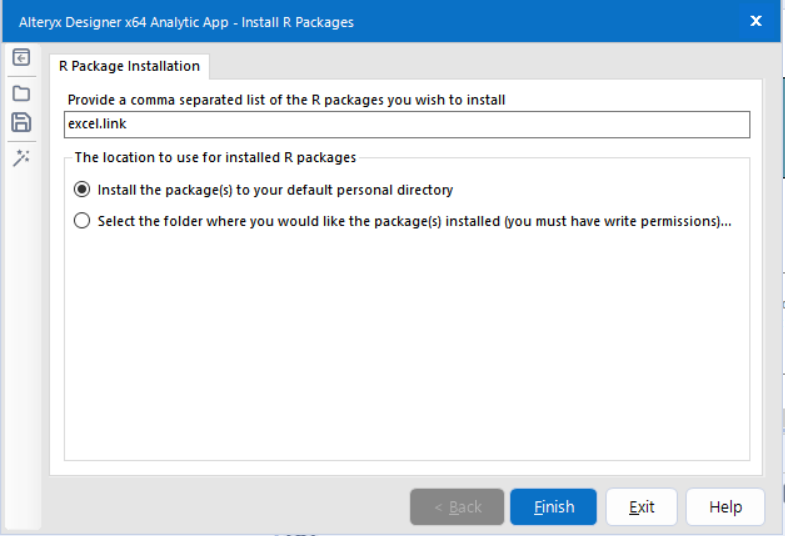Click the Exit button
Viewport: 785px width, 536px height.
[x=641, y=507]
